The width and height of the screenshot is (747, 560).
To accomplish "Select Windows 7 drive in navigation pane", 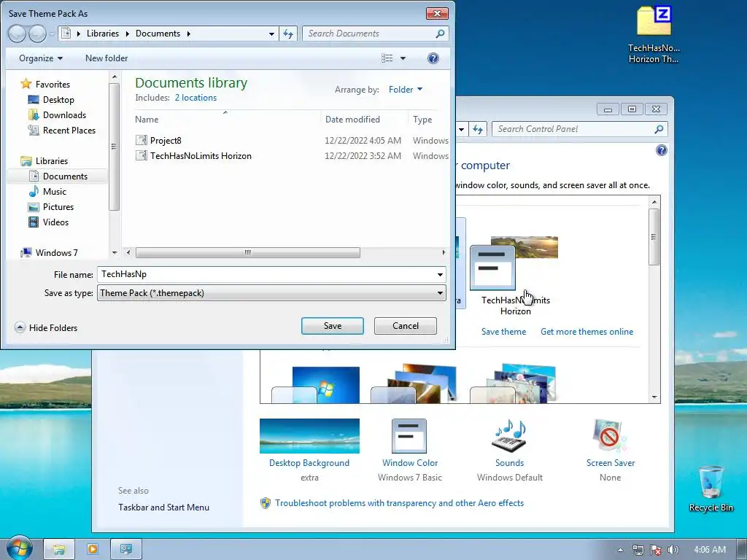I will coord(56,252).
